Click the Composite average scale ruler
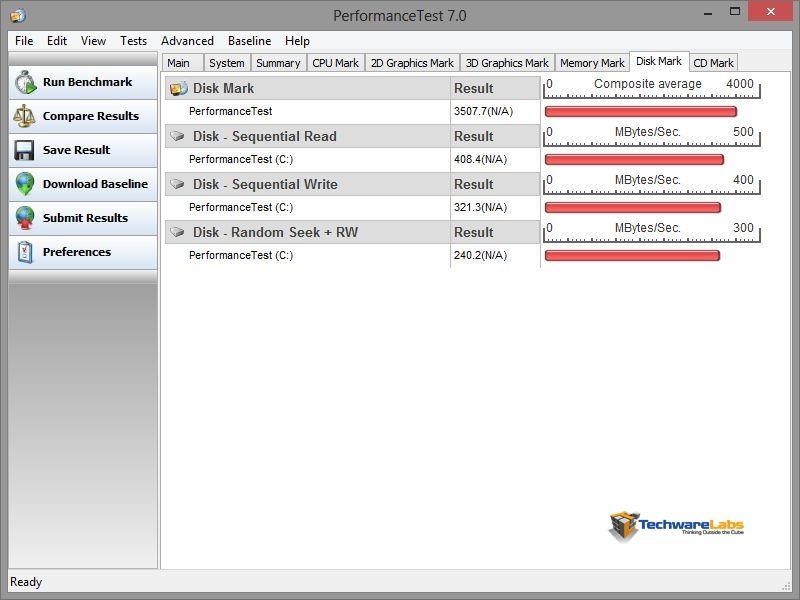 pos(652,88)
